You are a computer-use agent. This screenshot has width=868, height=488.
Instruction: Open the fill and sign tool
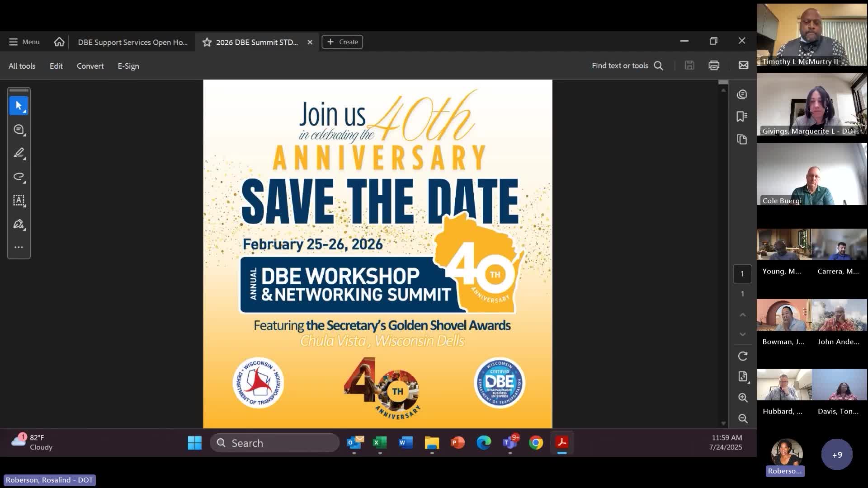tap(19, 224)
